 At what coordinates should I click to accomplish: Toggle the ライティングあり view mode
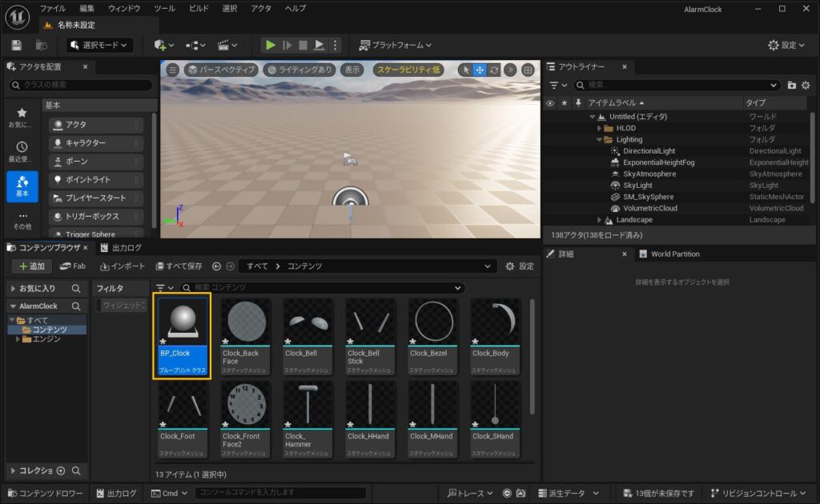click(x=299, y=70)
